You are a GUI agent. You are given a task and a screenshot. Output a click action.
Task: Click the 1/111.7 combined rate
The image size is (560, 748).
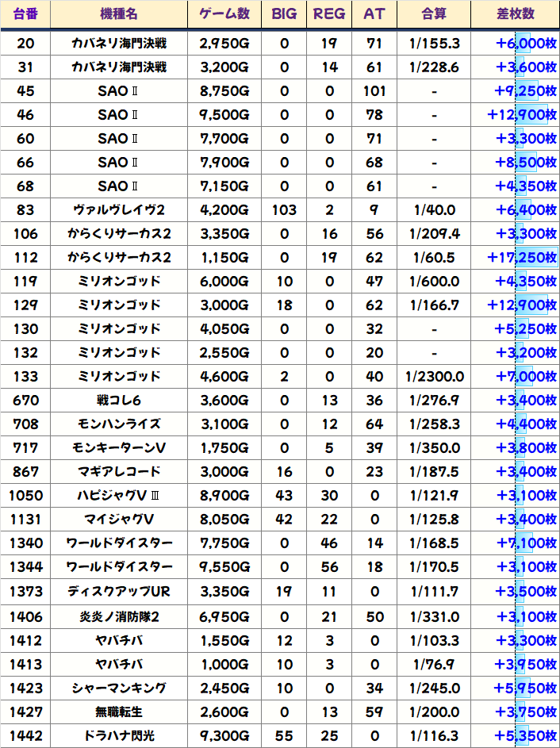(434, 592)
